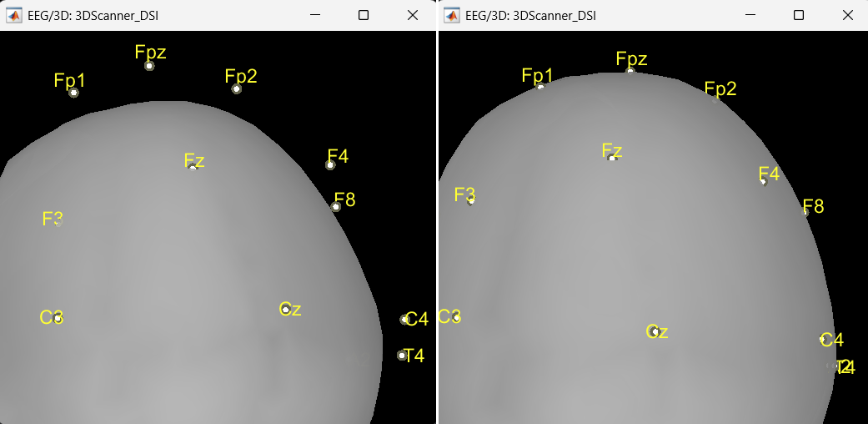Viewport: 868px width, 424px height.
Task: Select the Fpz electrode marker in left window
Action: (x=149, y=66)
